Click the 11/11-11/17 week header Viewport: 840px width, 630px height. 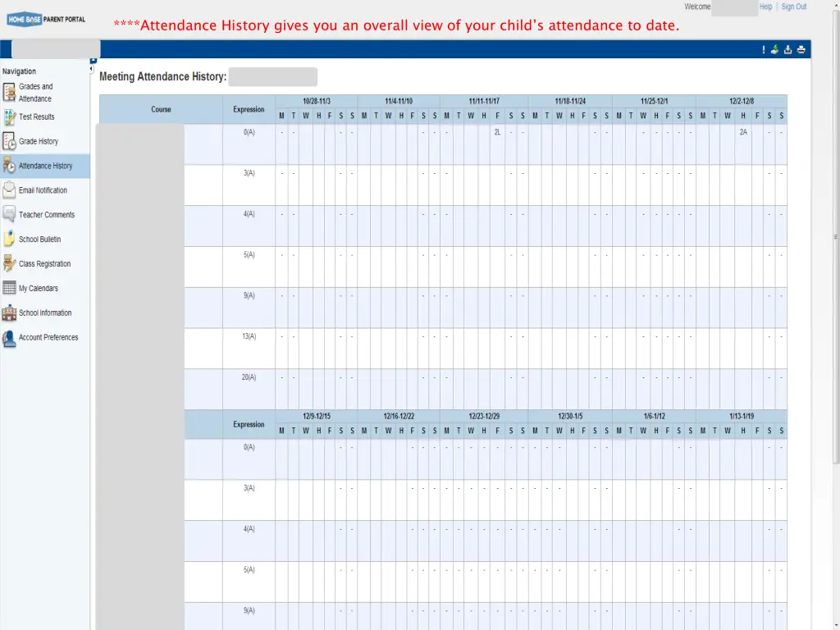[484, 101]
